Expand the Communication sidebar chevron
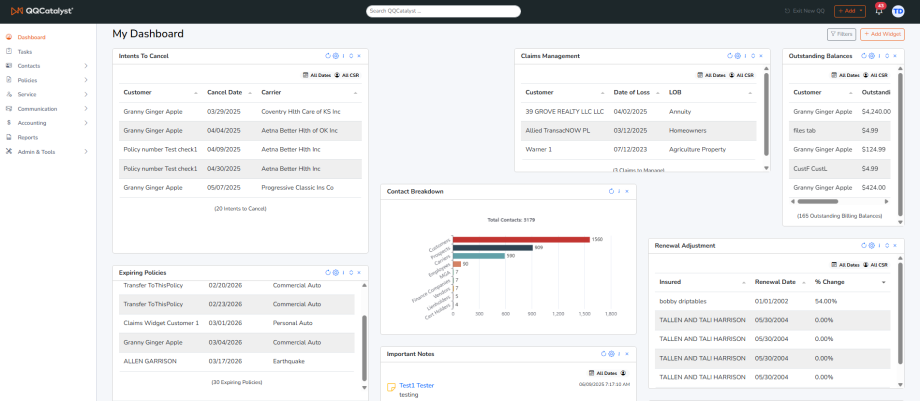Image resolution: width=920 pixels, height=401 pixels. coord(86,109)
